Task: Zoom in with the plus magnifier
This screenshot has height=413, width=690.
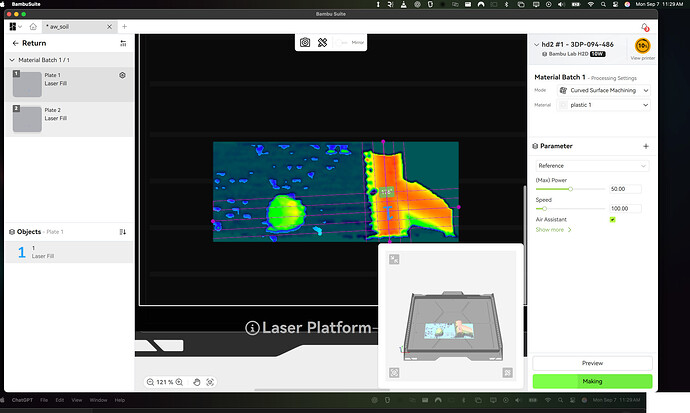Action: coord(179,382)
